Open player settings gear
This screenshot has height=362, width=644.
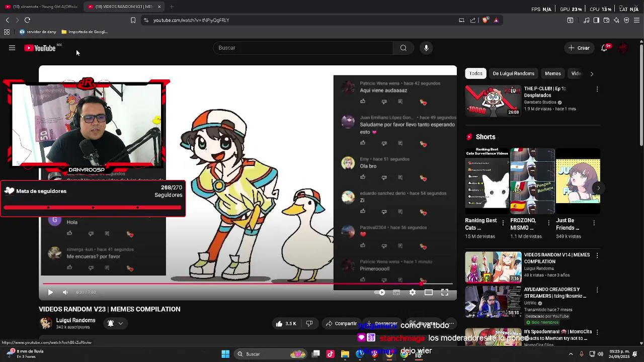tap(413, 292)
